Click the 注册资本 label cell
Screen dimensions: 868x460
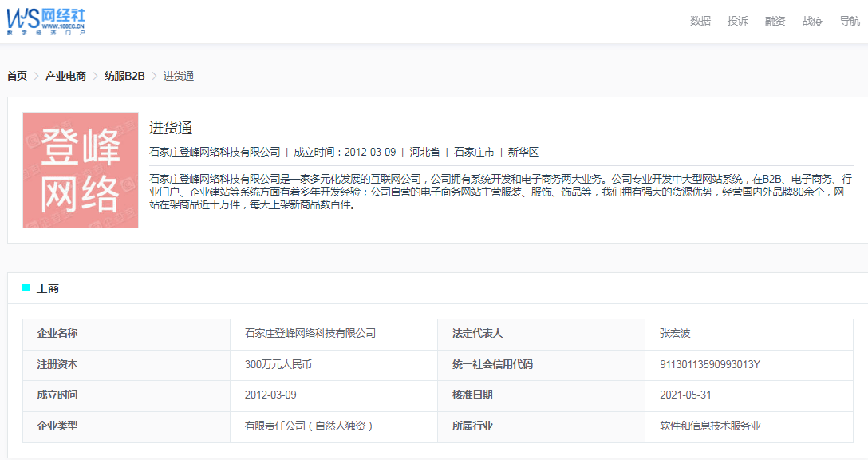point(126,365)
